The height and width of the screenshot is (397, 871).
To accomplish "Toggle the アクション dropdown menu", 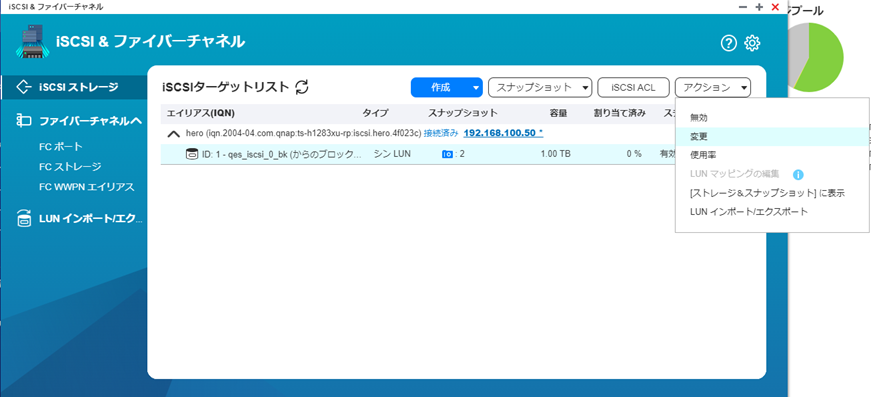I will tap(713, 87).
